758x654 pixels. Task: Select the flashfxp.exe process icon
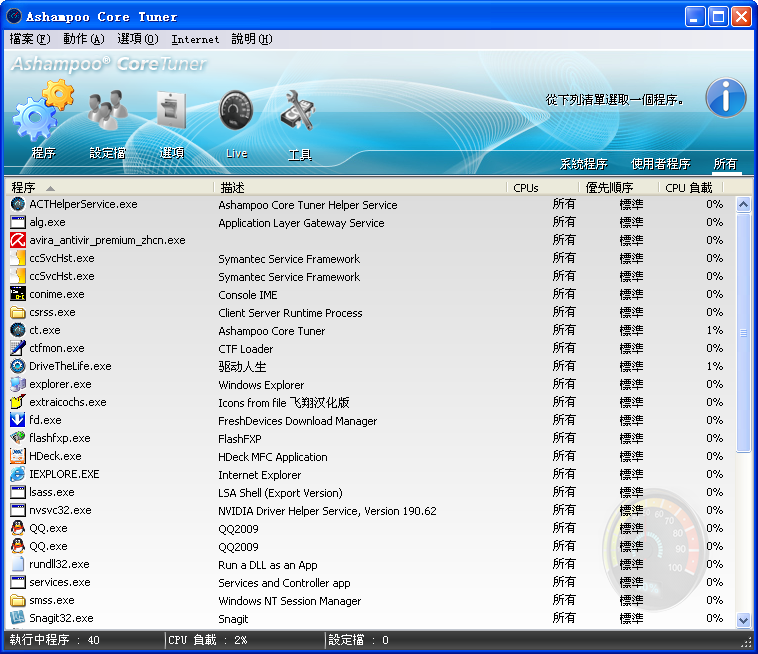coord(18,438)
